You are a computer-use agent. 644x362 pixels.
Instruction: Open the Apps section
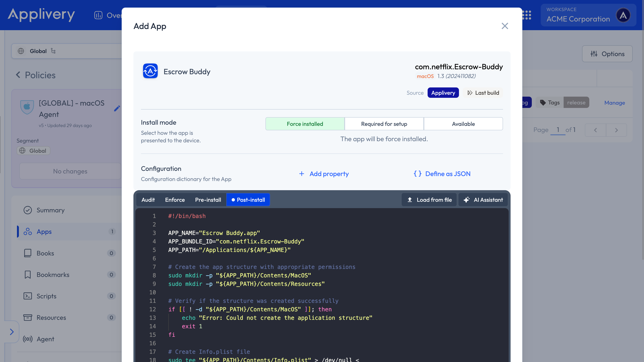(69, 231)
